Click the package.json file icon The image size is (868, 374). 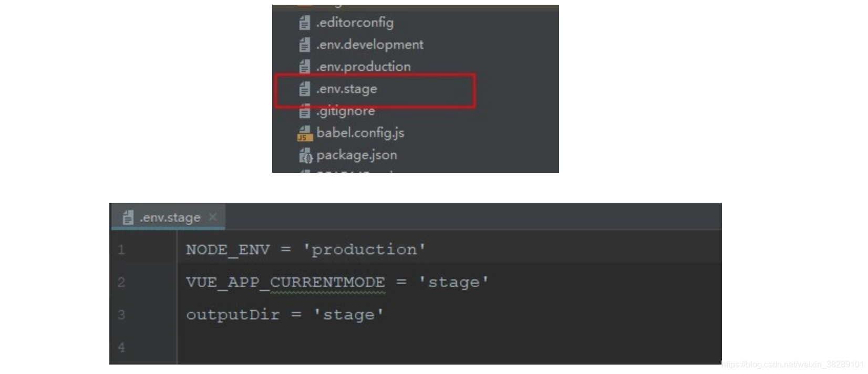coord(307,155)
